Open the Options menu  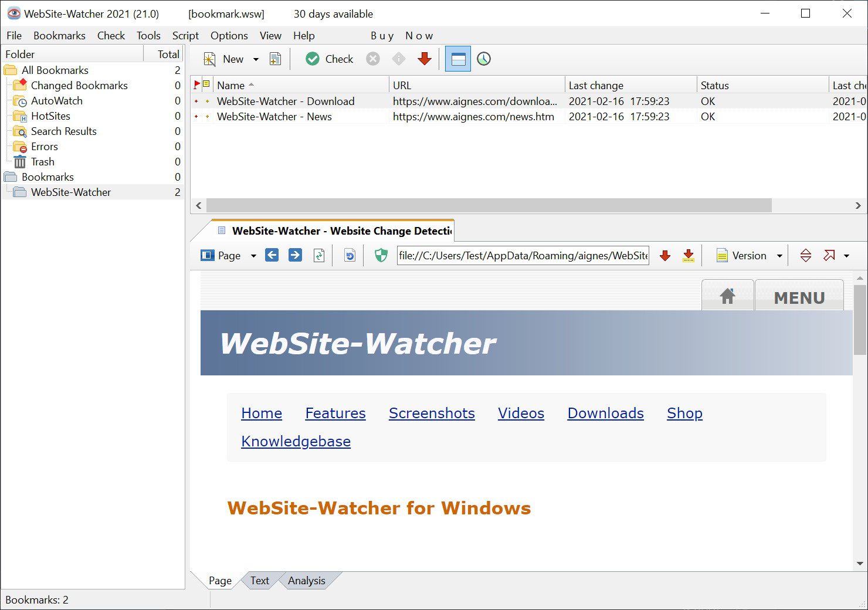click(229, 36)
